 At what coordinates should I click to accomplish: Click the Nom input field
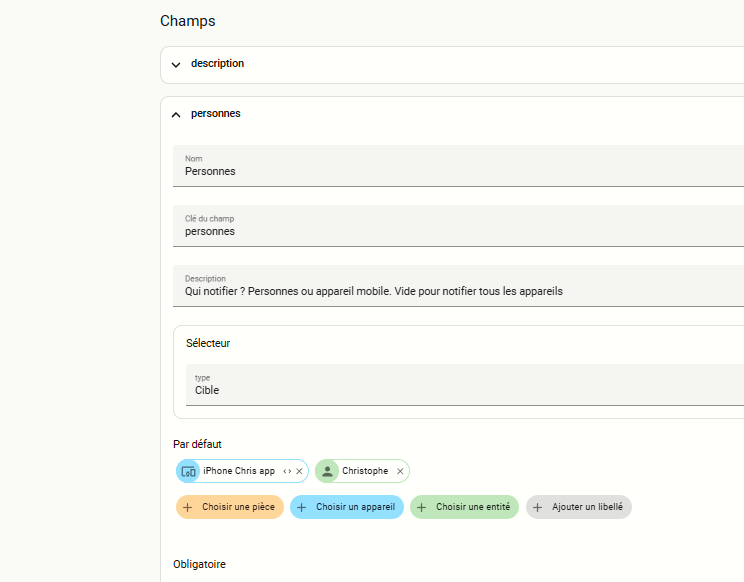coord(460,171)
